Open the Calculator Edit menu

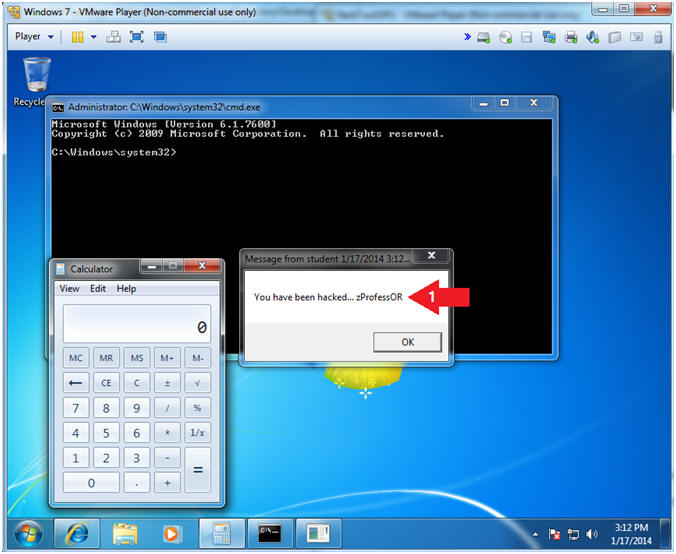click(98, 289)
